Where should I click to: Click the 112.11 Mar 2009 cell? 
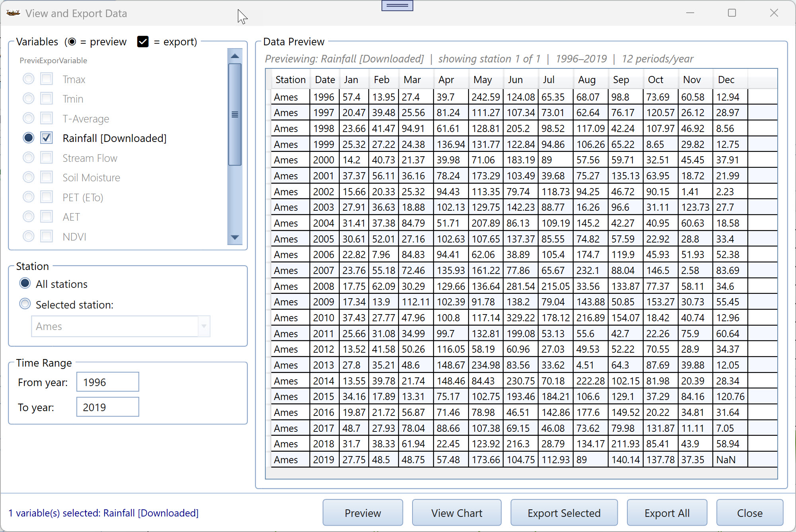(416, 302)
